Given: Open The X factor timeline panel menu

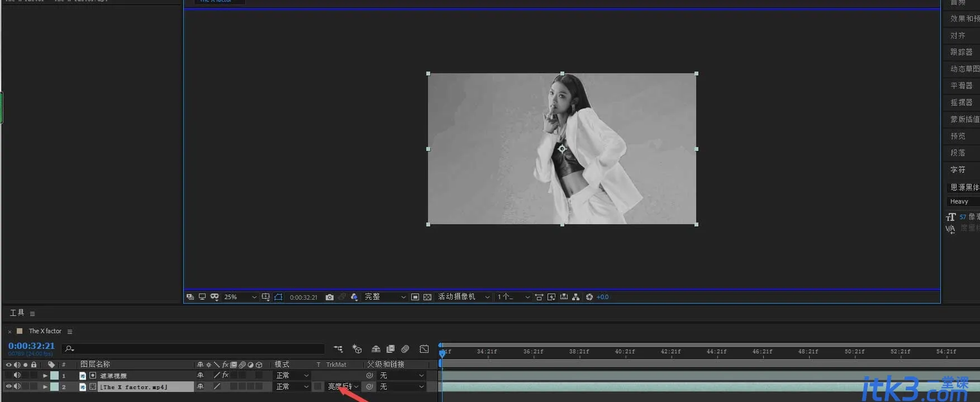Looking at the screenshot, I should 70,332.
